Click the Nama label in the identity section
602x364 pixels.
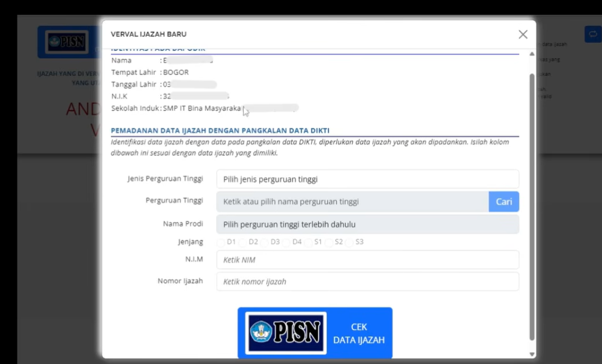pyautogui.click(x=121, y=60)
